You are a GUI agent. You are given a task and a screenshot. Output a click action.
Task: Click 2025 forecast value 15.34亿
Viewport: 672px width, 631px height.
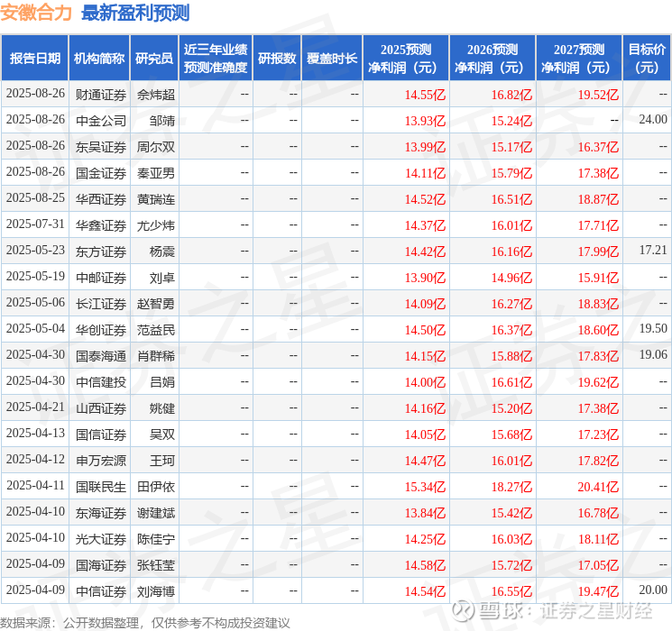(x=425, y=487)
